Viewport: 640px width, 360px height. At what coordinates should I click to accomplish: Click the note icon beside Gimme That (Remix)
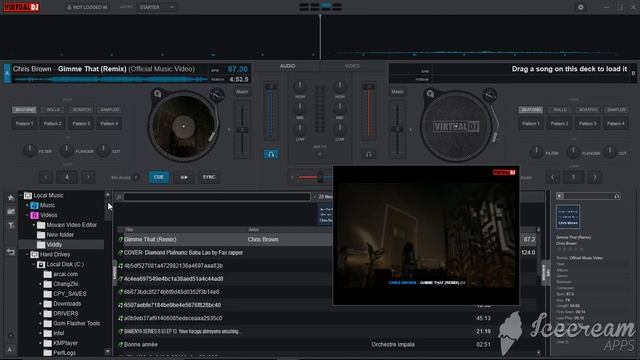click(x=120, y=240)
